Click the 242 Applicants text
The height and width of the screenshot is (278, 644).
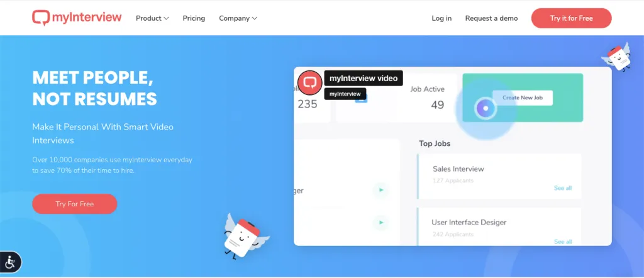coord(453,235)
